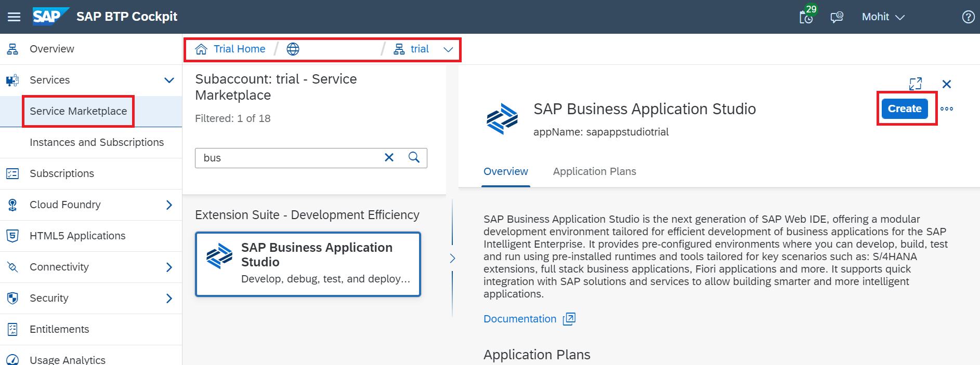The image size is (980, 365).
Task: Click the search magnifier icon
Action: click(x=414, y=157)
